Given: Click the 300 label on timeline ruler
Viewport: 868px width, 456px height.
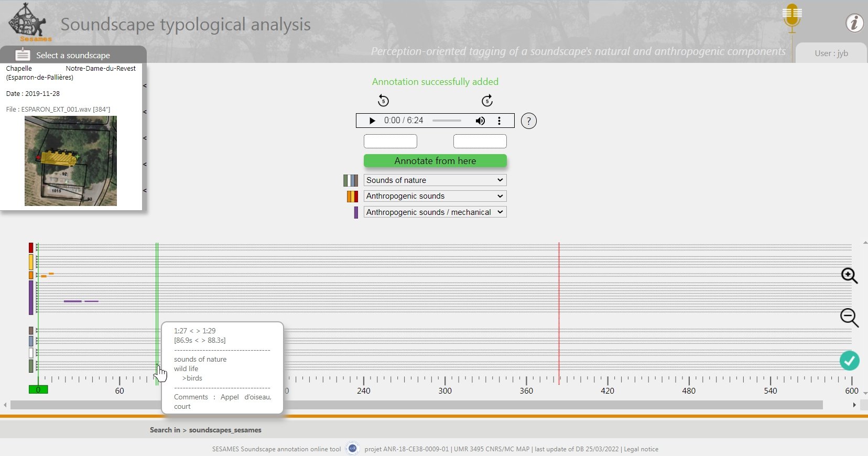Looking at the screenshot, I should click(x=445, y=391).
